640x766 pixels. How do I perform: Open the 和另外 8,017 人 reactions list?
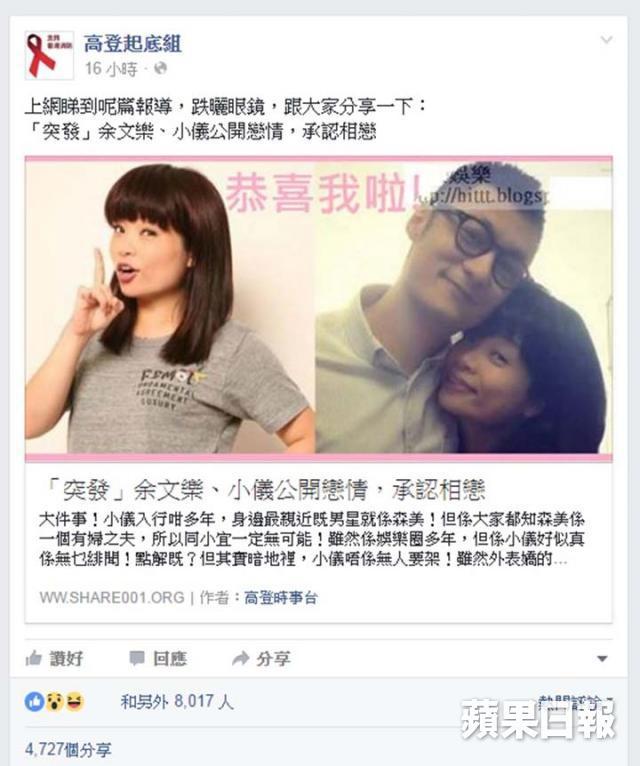[x=177, y=702]
